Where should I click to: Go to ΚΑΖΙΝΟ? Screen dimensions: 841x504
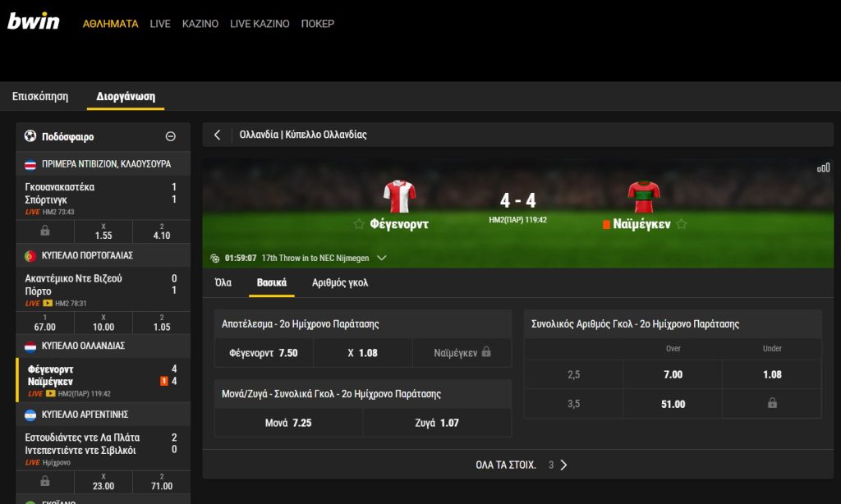coord(200,24)
